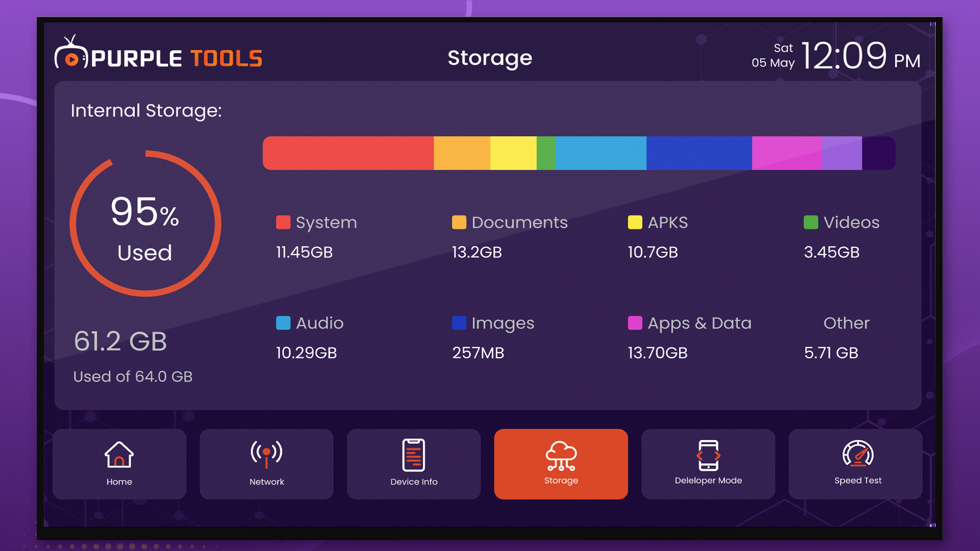Click the Home button label
This screenshot has height=551, width=980.
click(119, 482)
